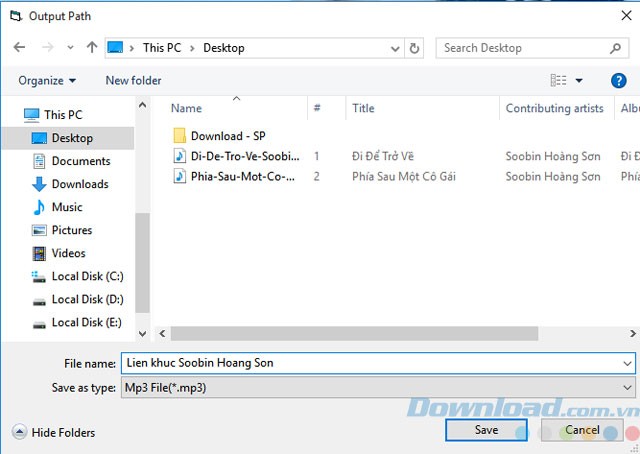Sort by the Name column header
640x454 pixels.
click(x=186, y=108)
